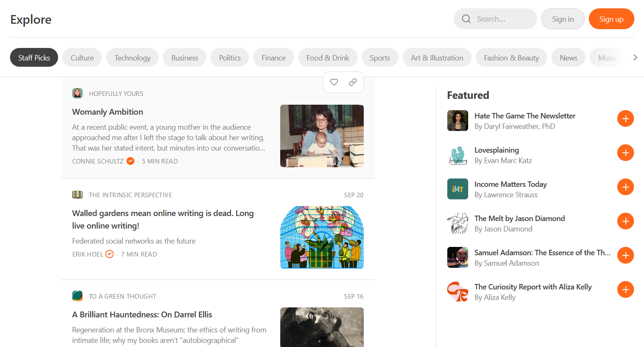Select the Staff Picks category tab

(34, 58)
